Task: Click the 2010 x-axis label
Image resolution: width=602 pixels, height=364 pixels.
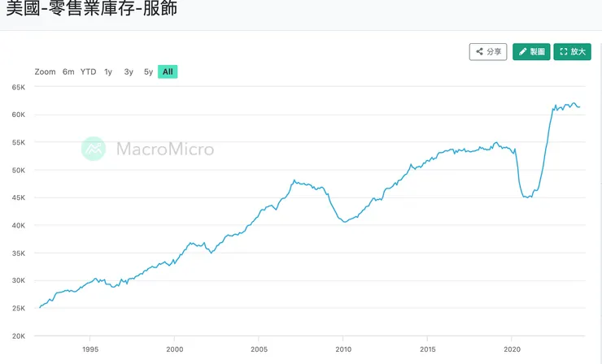Action: coord(342,349)
